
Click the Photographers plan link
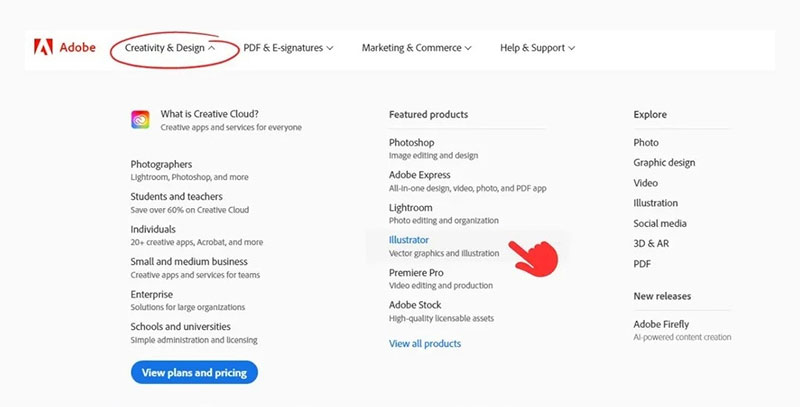(161, 164)
